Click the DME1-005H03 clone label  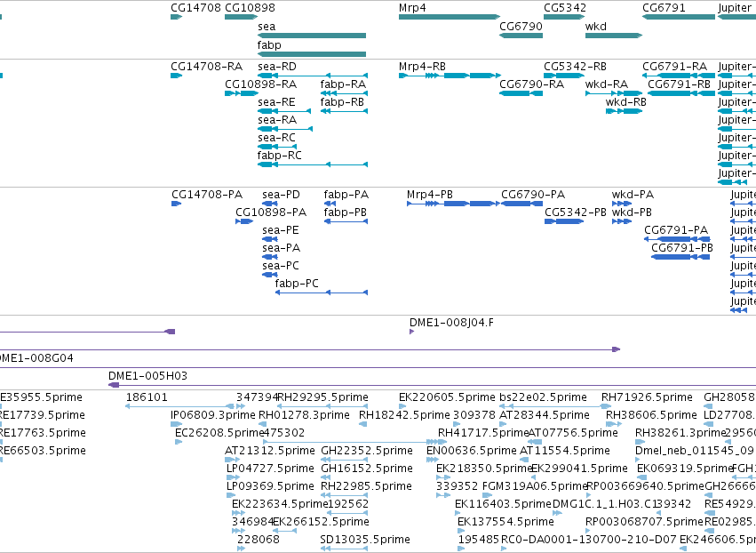(x=147, y=376)
